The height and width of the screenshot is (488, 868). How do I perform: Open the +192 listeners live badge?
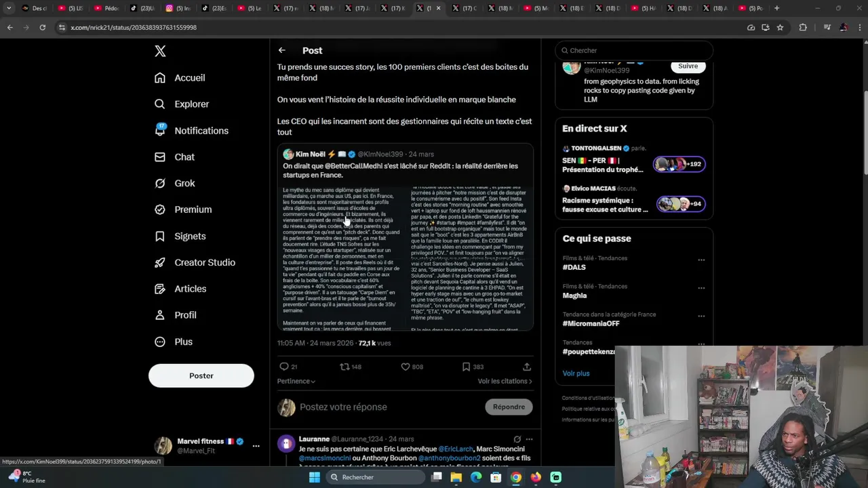679,164
